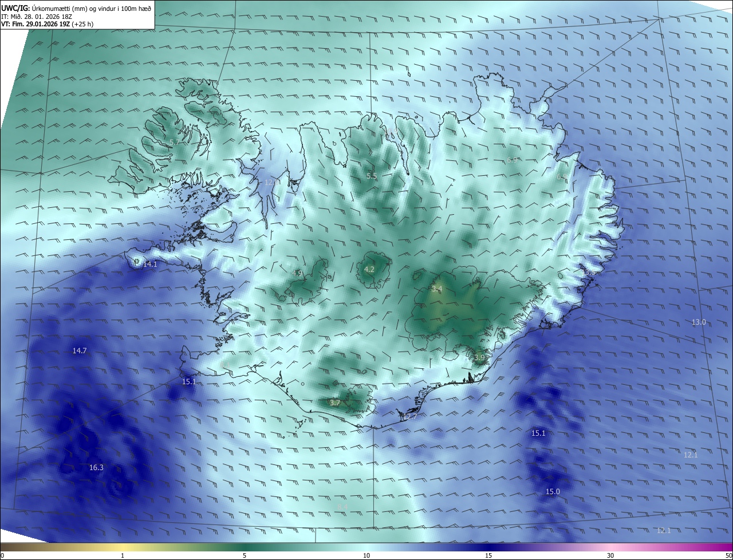This screenshot has height=560, width=733.
Task: Click the 5.5 value in north Iceland
Action: click(372, 176)
